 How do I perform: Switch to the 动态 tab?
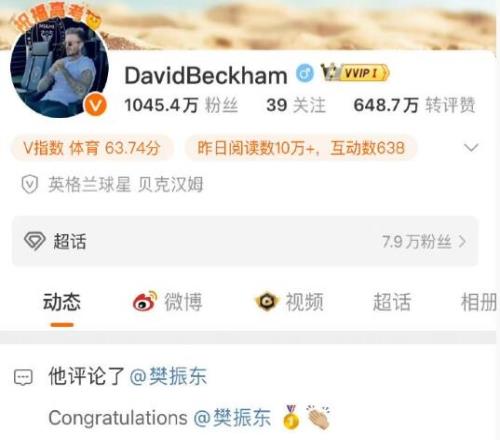tap(62, 302)
